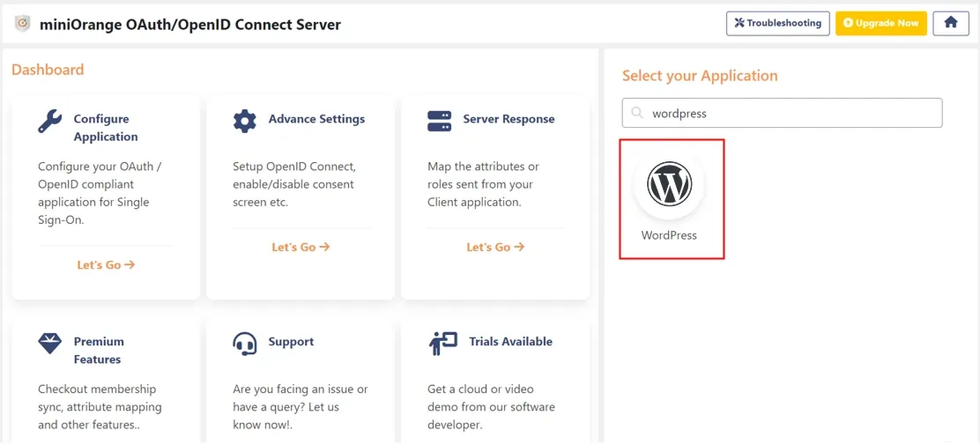
Task: Click the 'Get a cloud or video demo' text
Action: pos(491,407)
